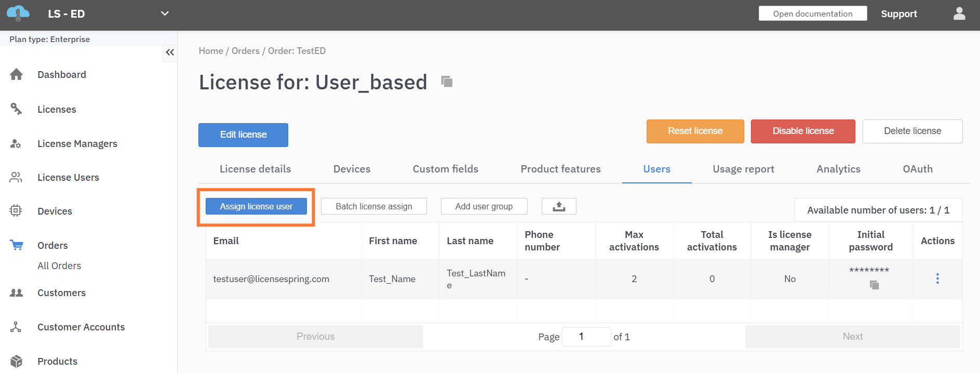Click the LicenseSpring cloud logo
Image resolution: width=980 pixels, height=373 pixels.
pyautogui.click(x=18, y=14)
